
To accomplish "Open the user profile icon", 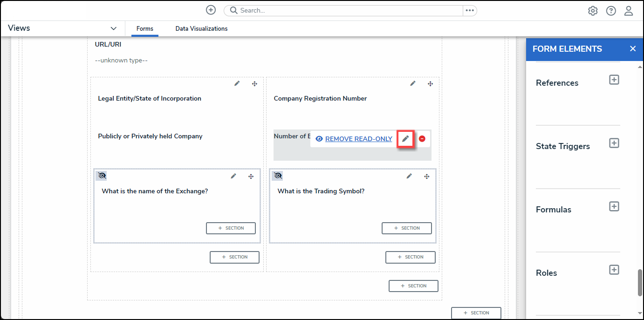I will pos(629,11).
